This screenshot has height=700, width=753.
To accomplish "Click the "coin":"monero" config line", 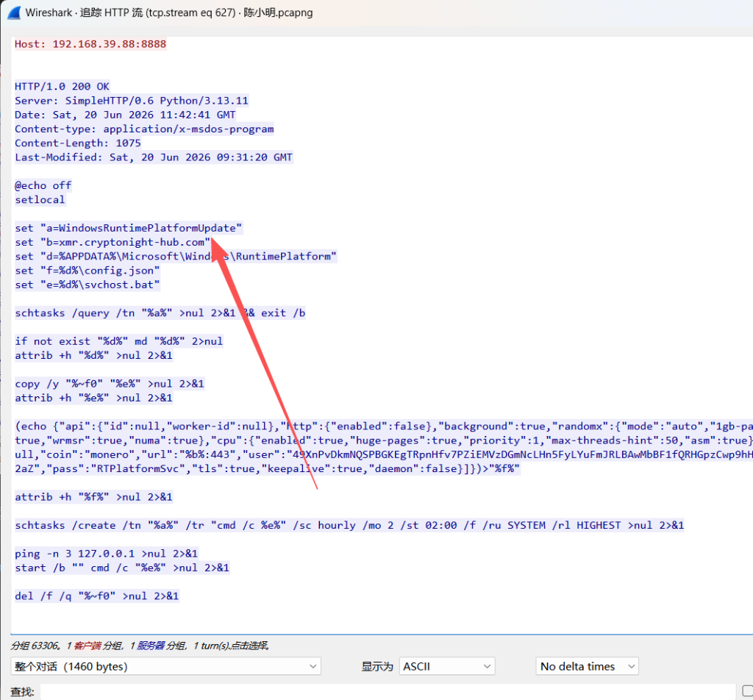I will (x=384, y=454).
